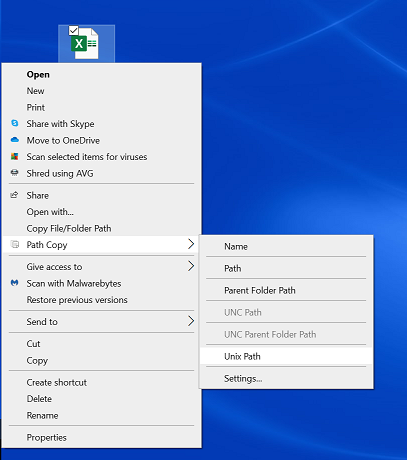Choose Give access to

click(101, 267)
